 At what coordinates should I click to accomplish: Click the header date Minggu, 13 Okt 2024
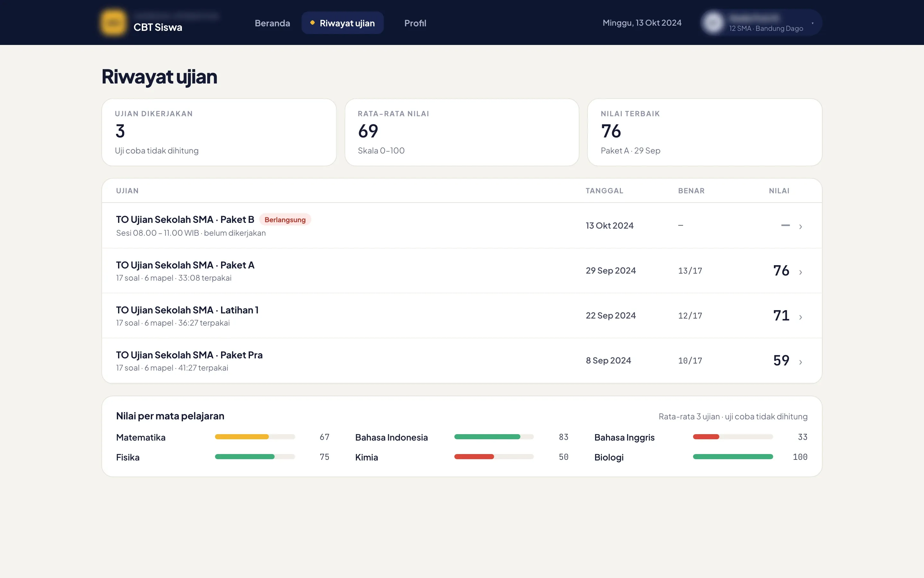click(x=642, y=23)
